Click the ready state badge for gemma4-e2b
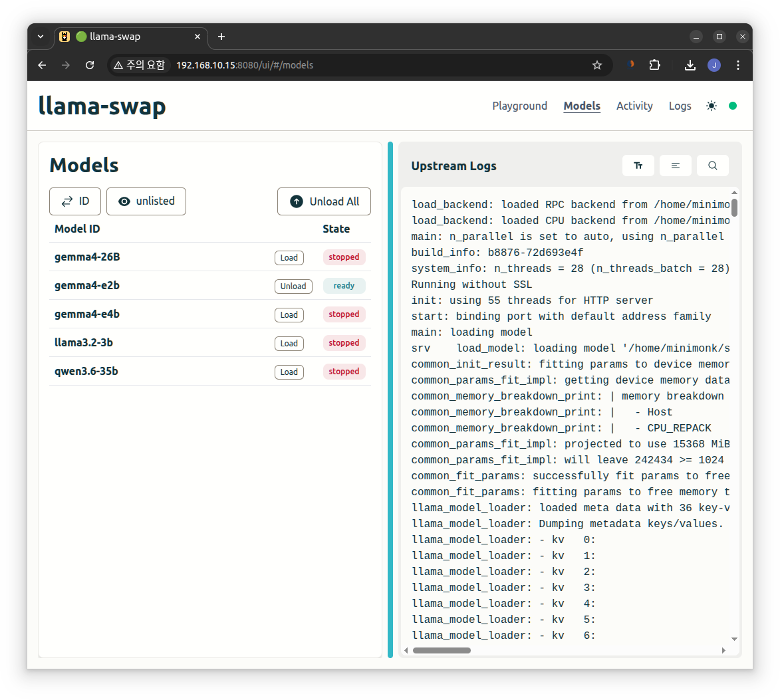This screenshot has height=700, width=780. 344,286
